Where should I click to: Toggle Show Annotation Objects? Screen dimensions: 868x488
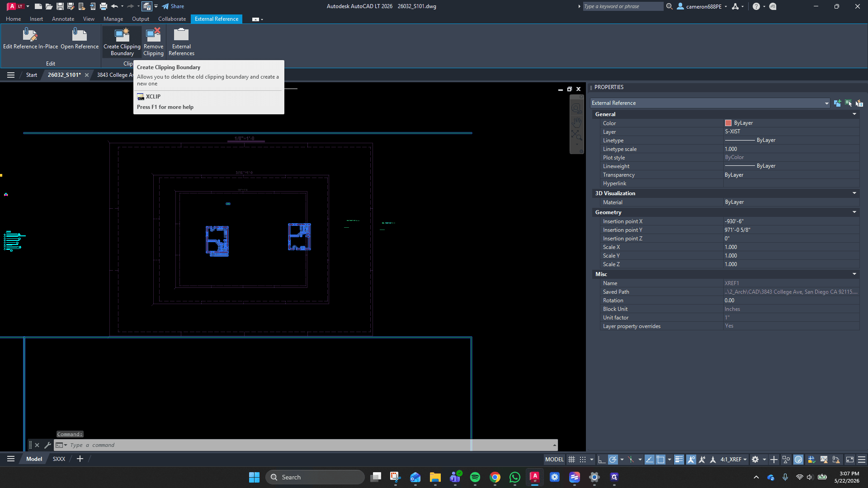click(x=691, y=460)
